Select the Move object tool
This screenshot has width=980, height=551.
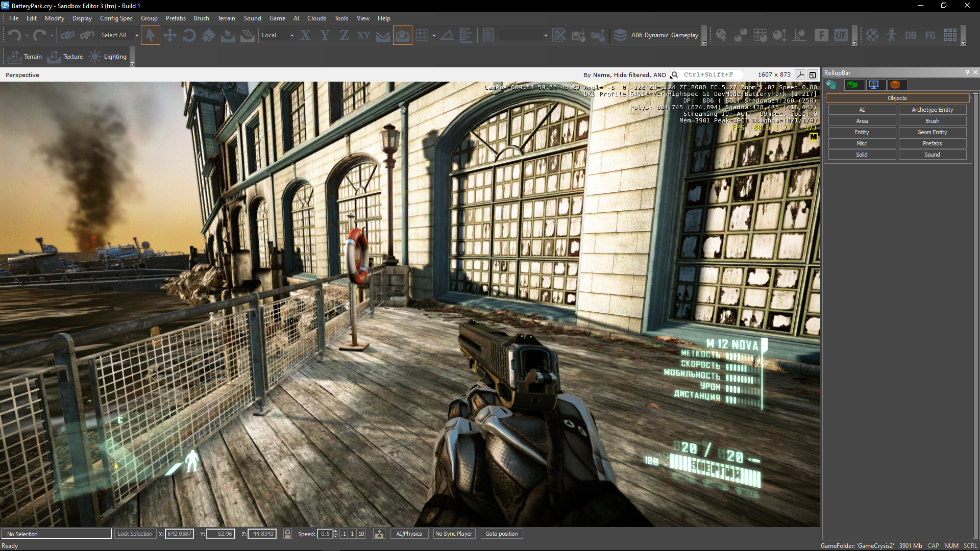(169, 35)
